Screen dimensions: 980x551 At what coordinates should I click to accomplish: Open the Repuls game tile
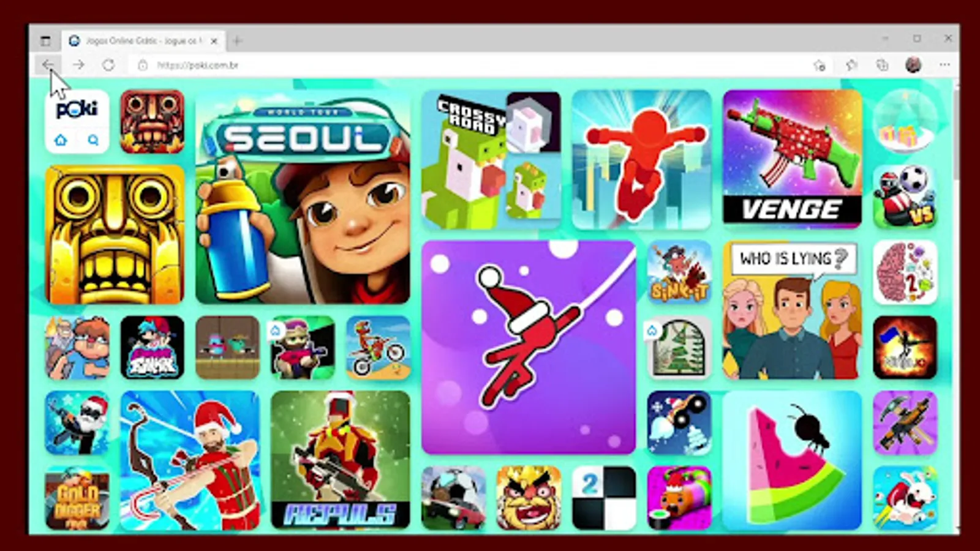pos(341,460)
